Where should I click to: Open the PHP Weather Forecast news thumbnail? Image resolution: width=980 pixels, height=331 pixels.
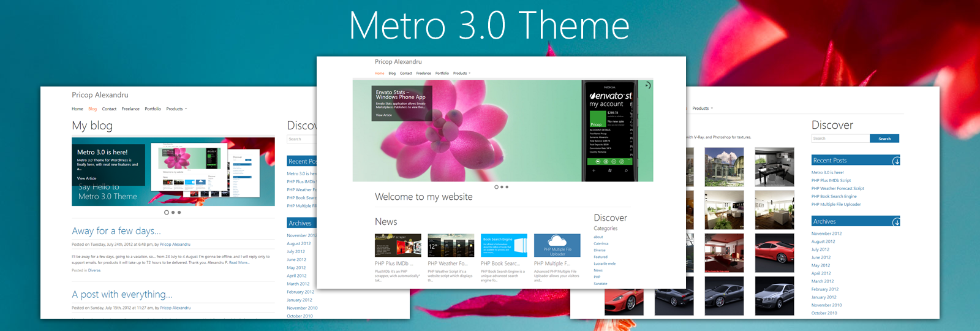tap(451, 245)
